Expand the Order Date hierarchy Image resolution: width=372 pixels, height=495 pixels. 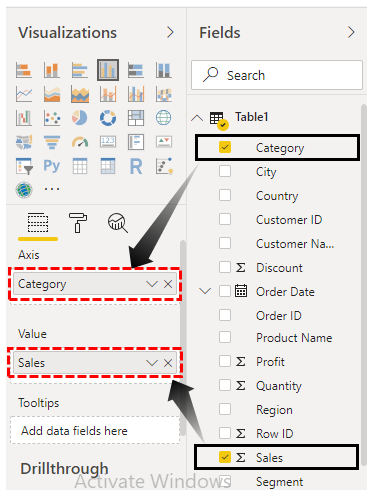tap(205, 291)
